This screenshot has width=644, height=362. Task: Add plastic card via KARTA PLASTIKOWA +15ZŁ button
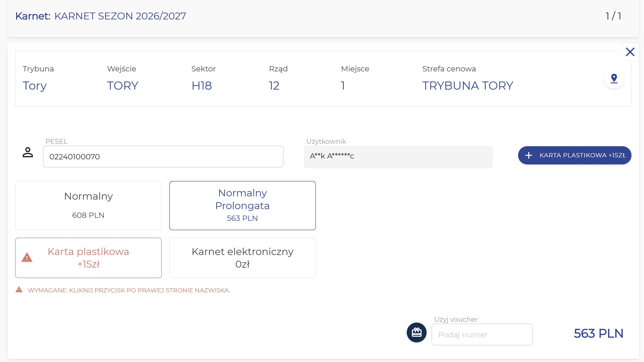574,155
